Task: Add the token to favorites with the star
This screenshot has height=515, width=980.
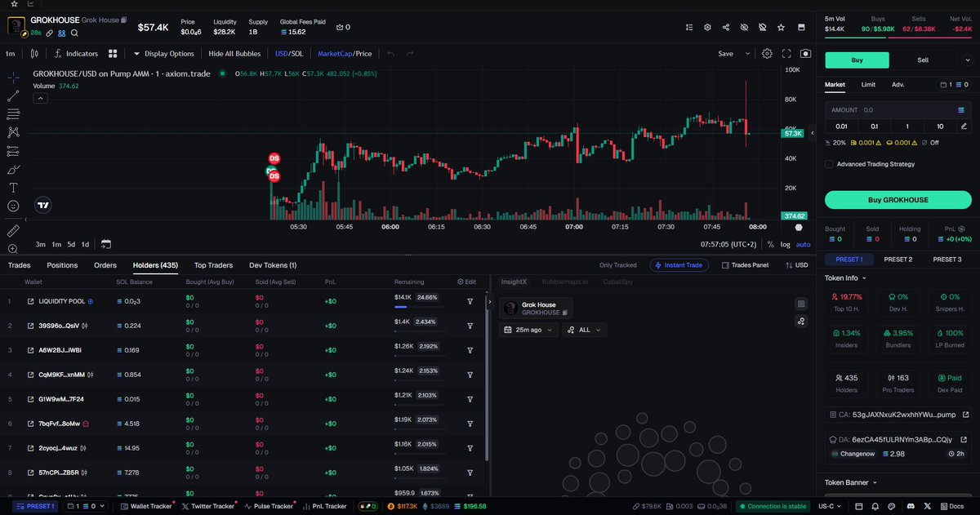Action: tap(781, 27)
